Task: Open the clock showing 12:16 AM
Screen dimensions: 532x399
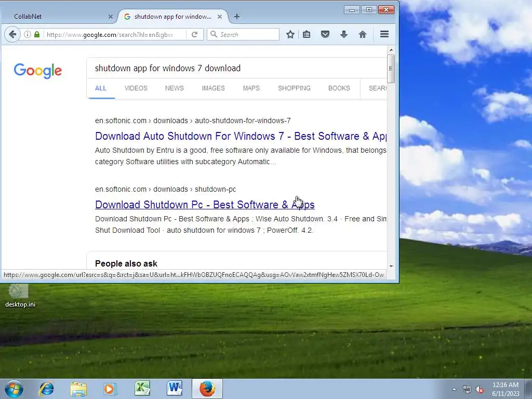Action: (506, 389)
